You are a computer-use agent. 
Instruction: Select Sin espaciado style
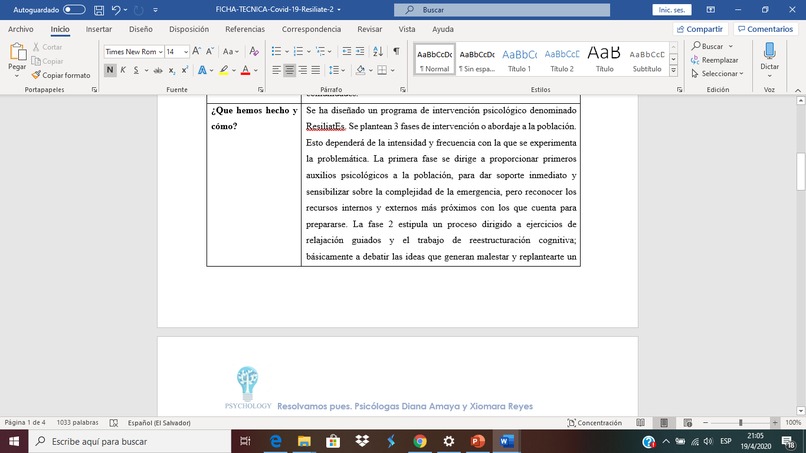point(477,60)
